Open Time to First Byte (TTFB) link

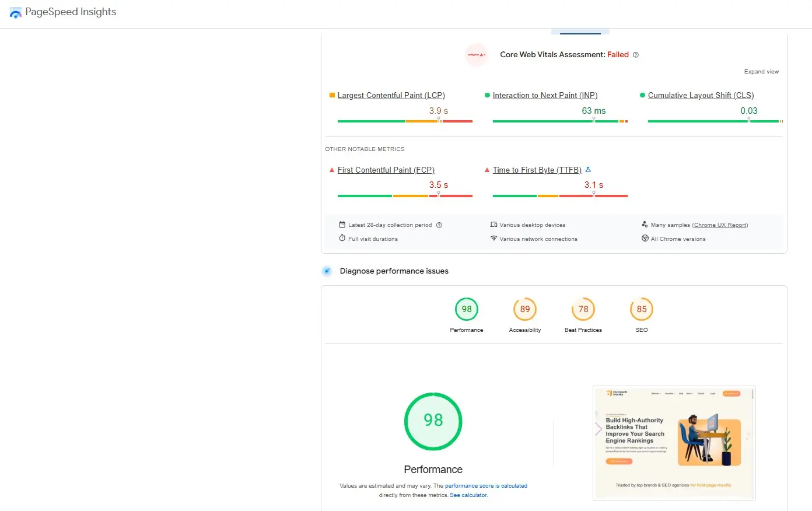(x=537, y=170)
